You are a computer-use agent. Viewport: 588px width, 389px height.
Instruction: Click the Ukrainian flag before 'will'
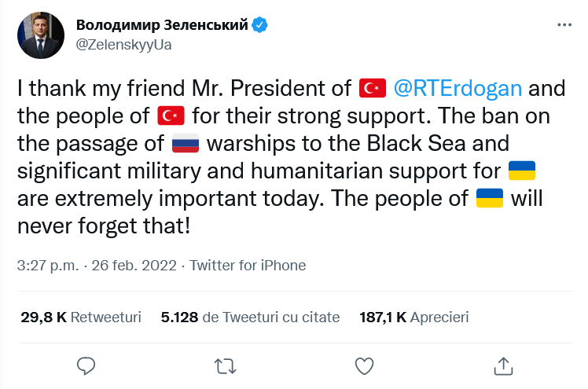pos(491,200)
